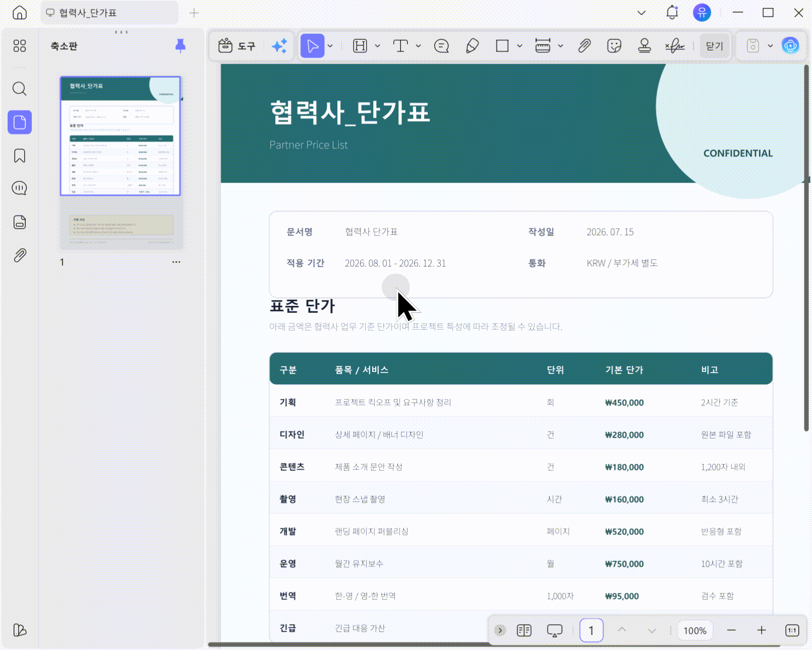Expand the measurement tool dropdown arrow
812x650 pixels.
(x=561, y=46)
